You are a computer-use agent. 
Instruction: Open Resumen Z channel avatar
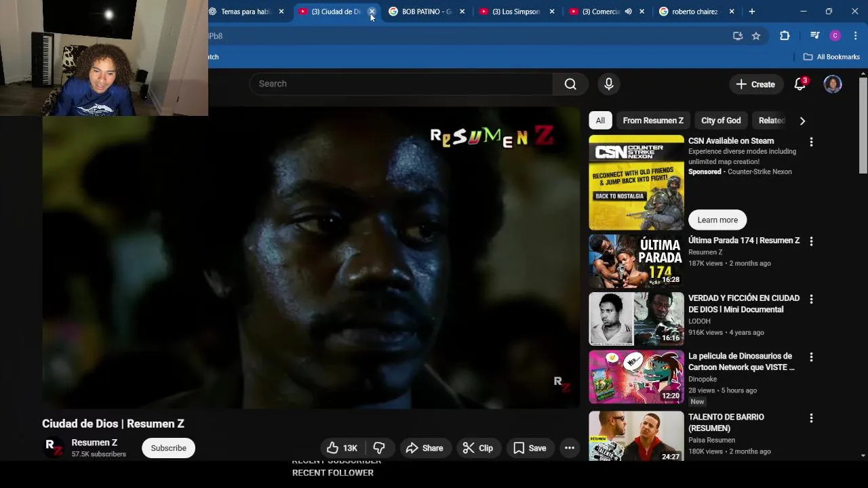pyautogui.click(x=54, y=447)
